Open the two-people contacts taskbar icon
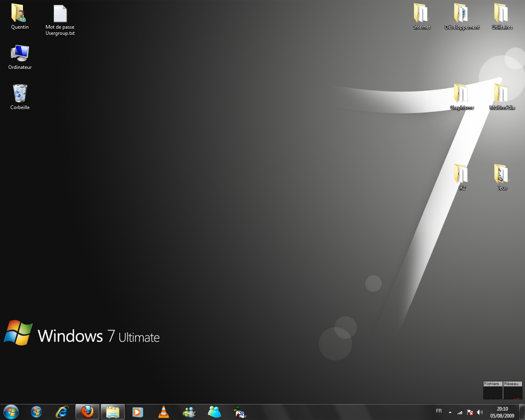 (x=215, y=412)
